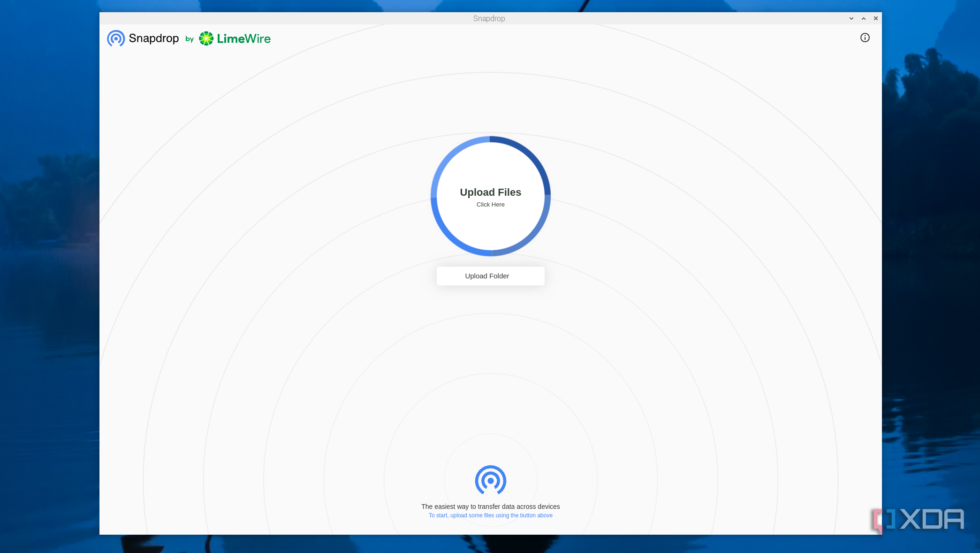Screen dimensions: 980x553
Task: Click the Snapdrop wordmark in header
Action: [154, 38]
